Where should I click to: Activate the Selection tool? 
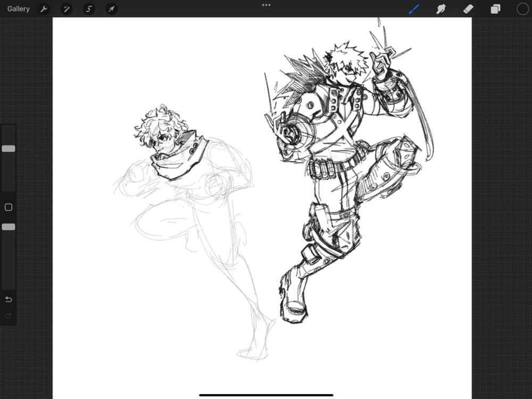89,9
